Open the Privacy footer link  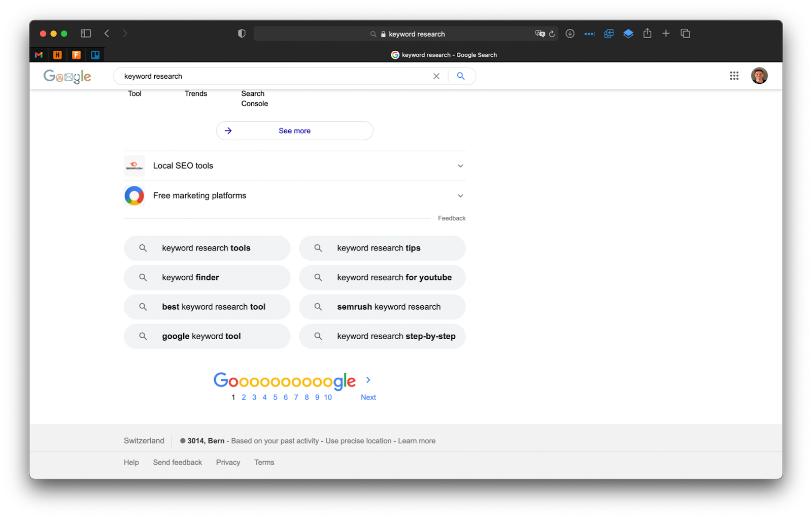point(228,462)
